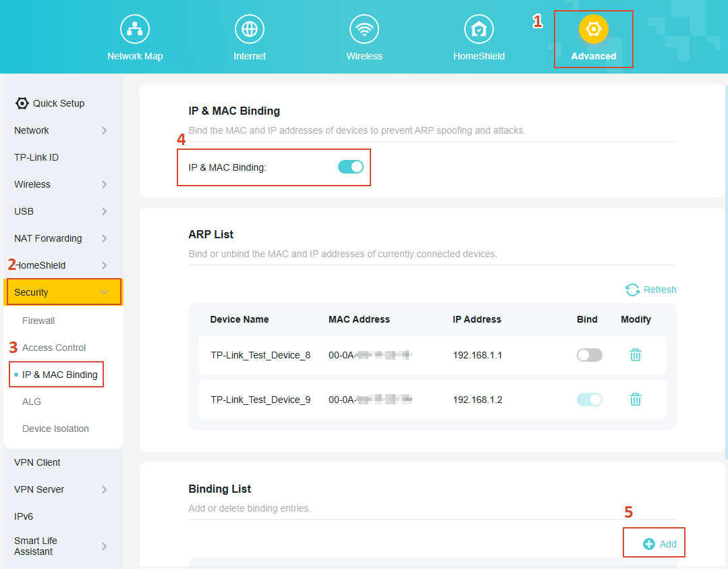728x569 pixels.
Task: Click the Network Map icon
Action: click(x=135, y=29)
